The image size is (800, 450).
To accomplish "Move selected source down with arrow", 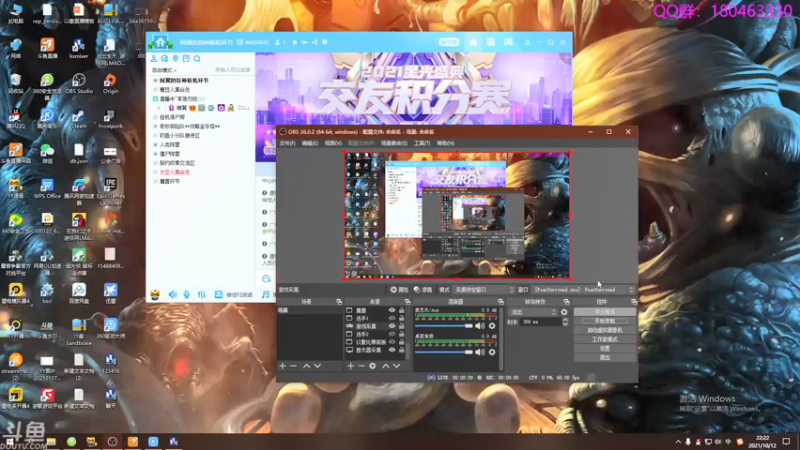I will click(x=396, y=366).
